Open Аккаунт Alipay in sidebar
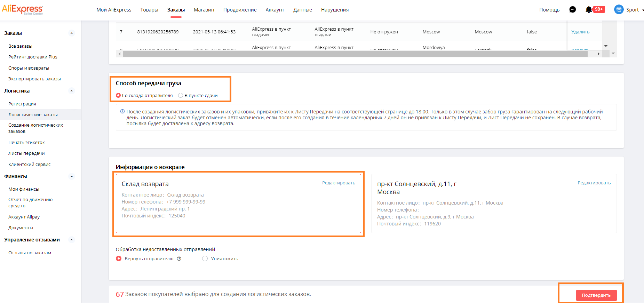This screenshot has height=303, width=644. click(24, 217)
